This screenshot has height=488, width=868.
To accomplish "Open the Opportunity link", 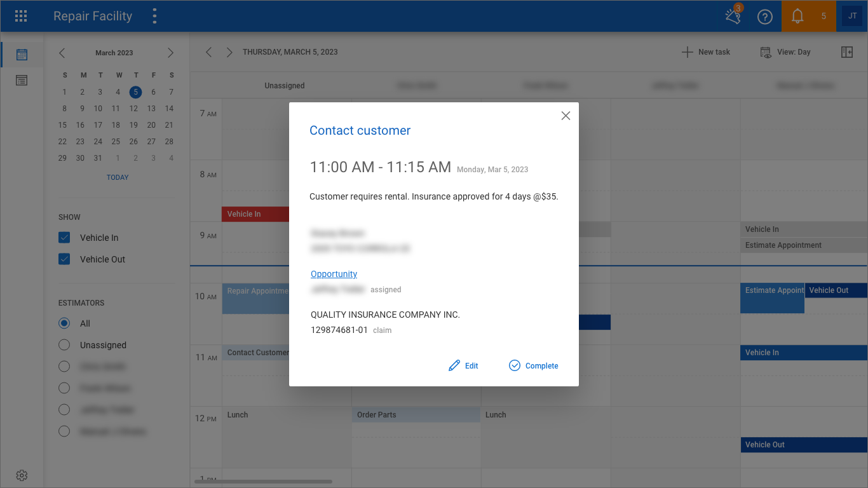I will coord(334,274).
